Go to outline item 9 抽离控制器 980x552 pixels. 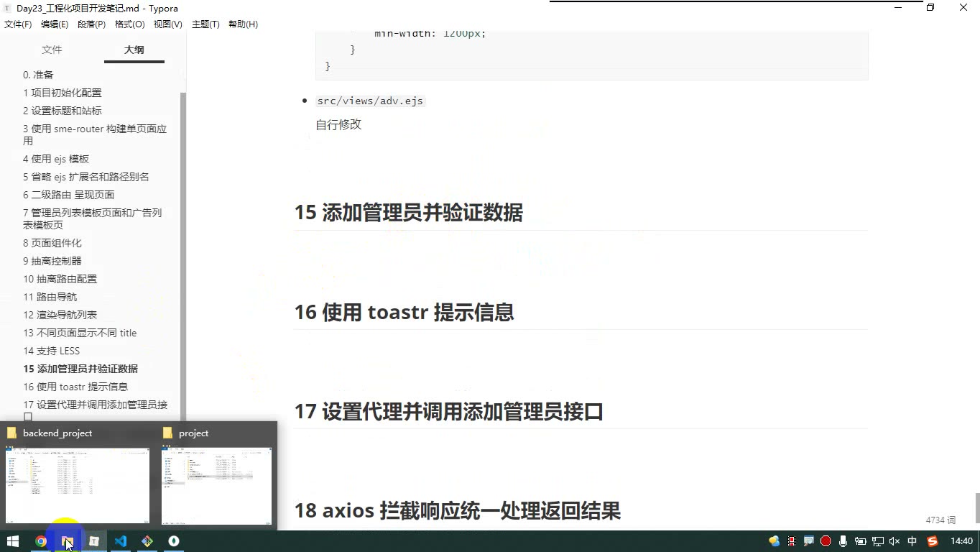pyautogui.click(x=52, y=261)
